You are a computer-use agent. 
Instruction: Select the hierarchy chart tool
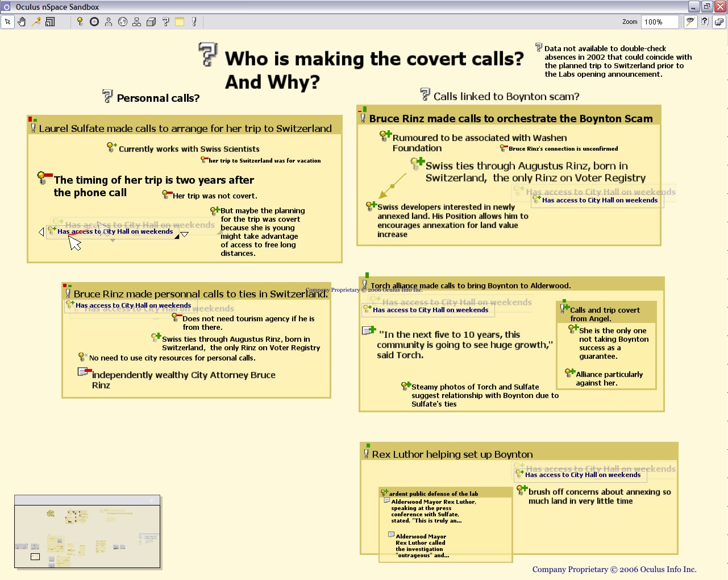[x=136, y=22]
